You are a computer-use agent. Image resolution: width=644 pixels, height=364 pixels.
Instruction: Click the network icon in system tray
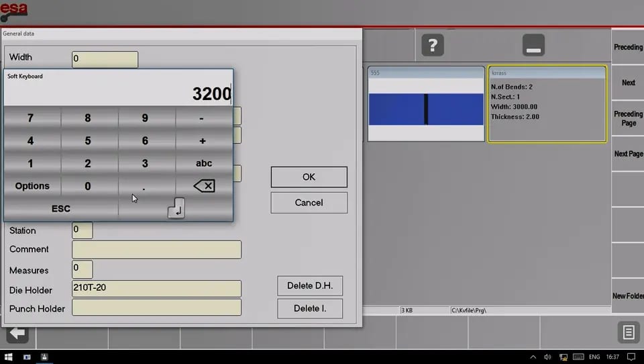coord(563,357)
